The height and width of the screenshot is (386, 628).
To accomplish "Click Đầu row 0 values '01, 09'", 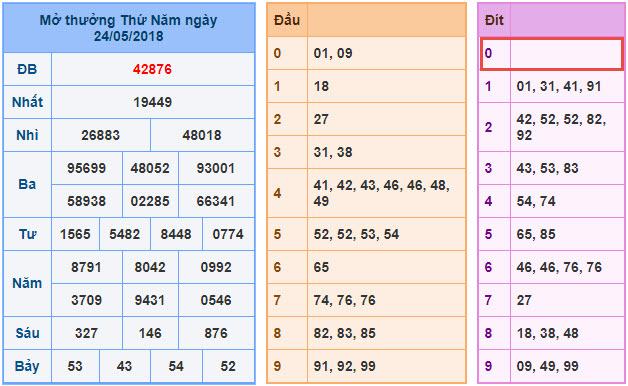I will pyautogui.click(x=333, y=53).
